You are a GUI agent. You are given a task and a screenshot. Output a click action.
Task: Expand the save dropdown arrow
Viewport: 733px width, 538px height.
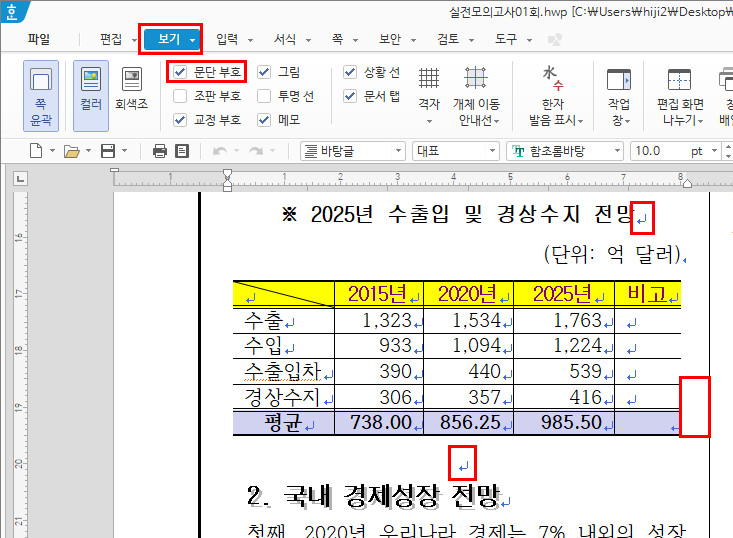click(124, 151)
